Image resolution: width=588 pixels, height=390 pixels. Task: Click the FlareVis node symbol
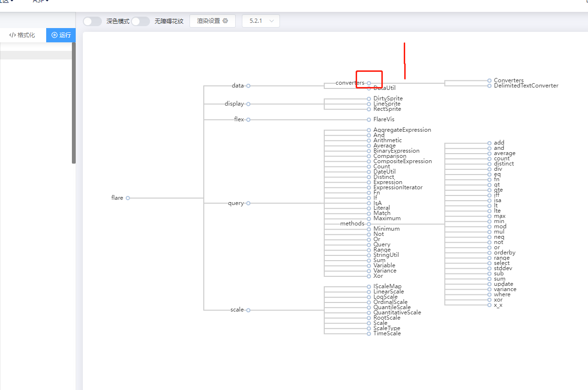[369, 119]
